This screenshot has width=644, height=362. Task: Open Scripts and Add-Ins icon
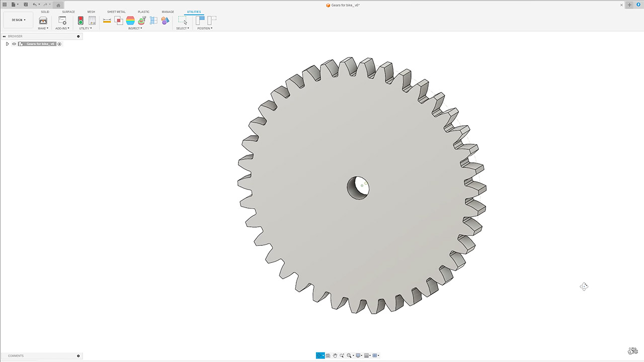coord(62,21)
